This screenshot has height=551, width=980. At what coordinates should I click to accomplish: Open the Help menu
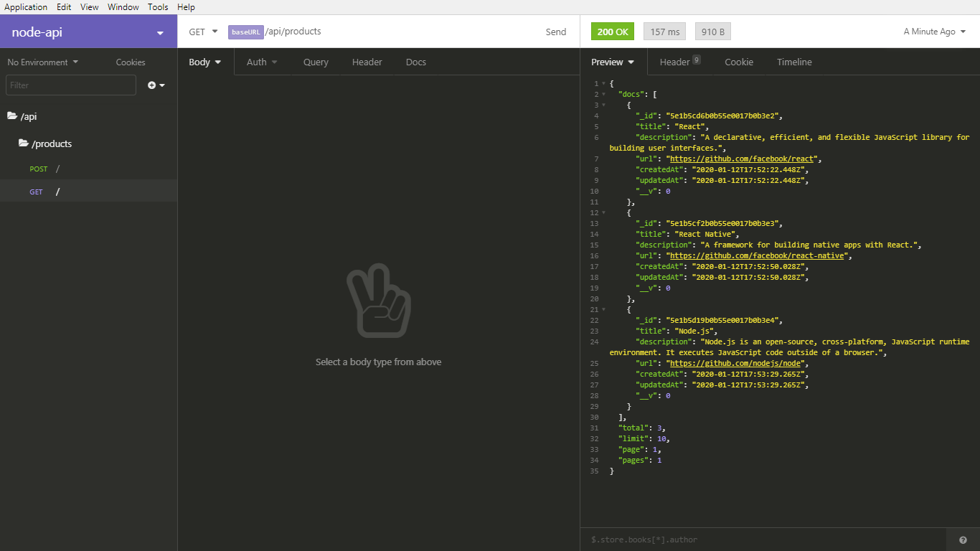(186, 7)
